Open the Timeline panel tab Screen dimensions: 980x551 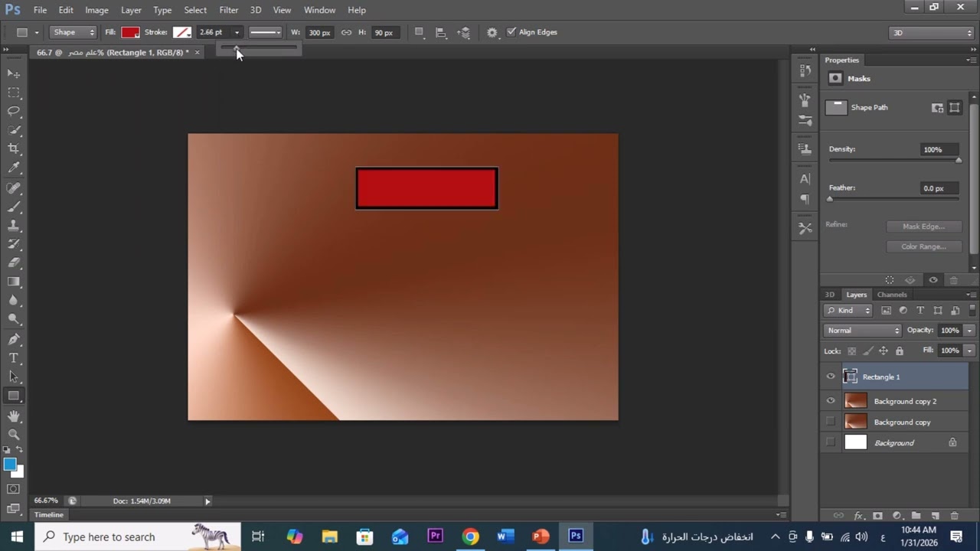click(49, 514)
